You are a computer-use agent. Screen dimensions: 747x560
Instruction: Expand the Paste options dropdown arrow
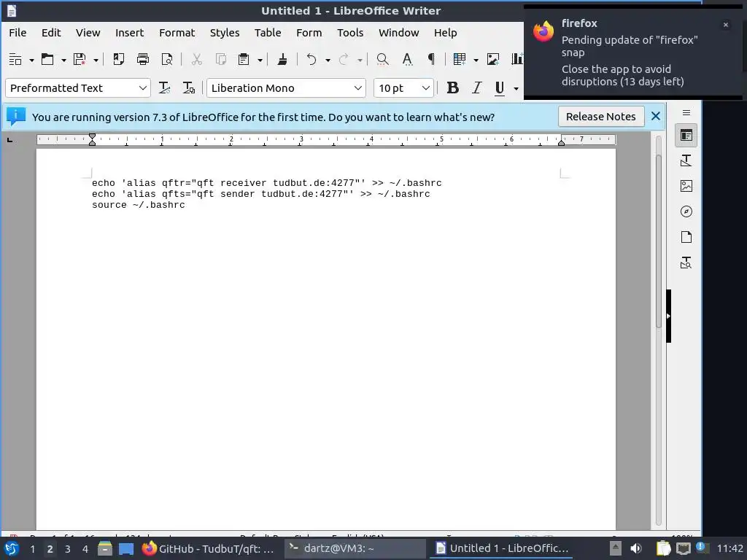coord(260,60)
